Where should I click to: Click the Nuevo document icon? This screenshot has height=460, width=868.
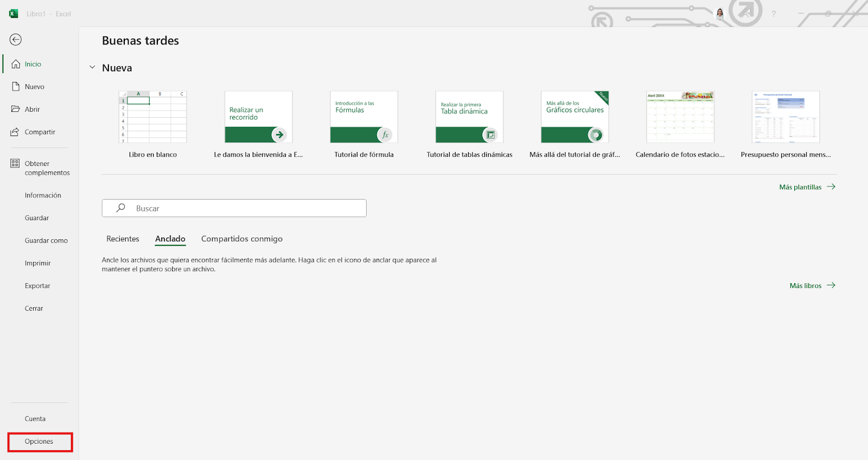[x=16, y=87]
